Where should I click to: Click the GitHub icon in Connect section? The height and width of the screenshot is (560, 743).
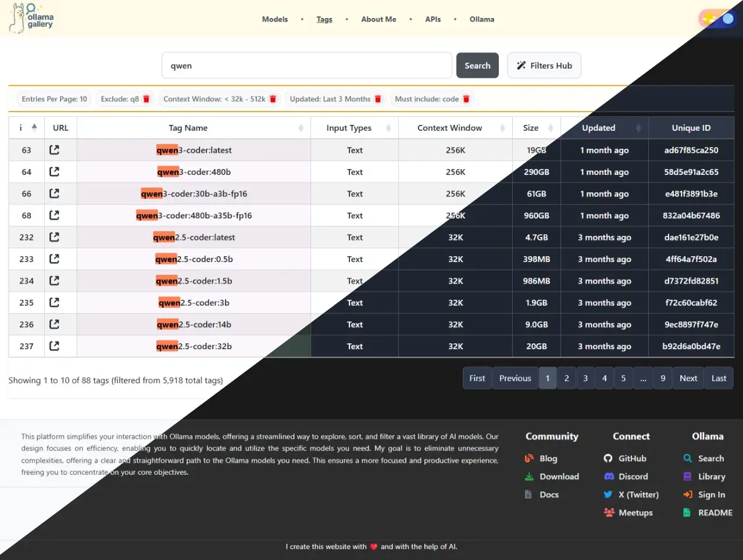608,458
